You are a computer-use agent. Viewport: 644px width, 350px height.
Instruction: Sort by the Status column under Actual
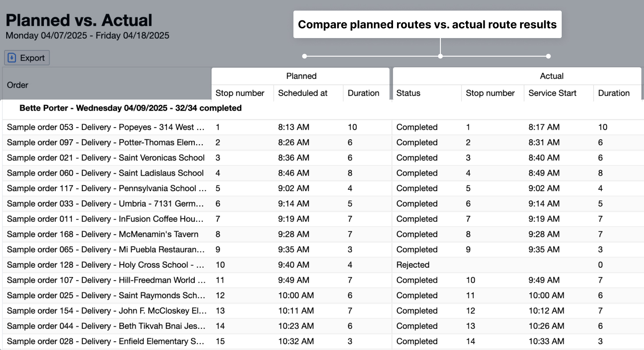(x=408, y=93)
